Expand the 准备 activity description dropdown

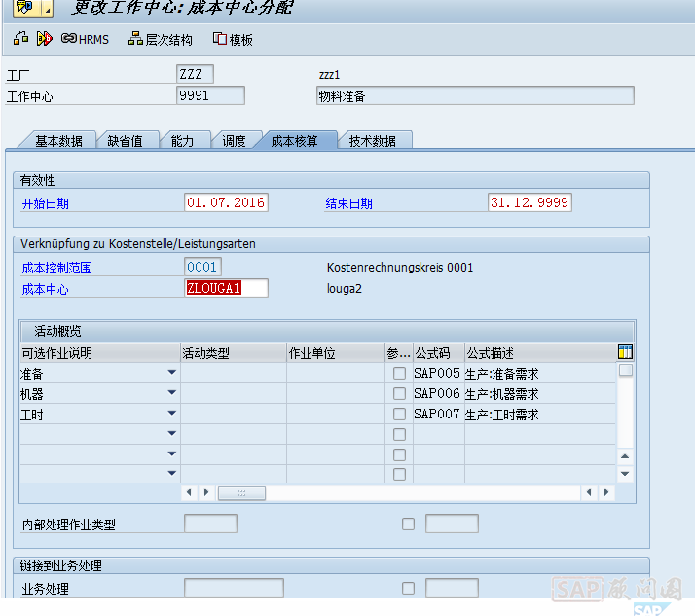point(172,373)
